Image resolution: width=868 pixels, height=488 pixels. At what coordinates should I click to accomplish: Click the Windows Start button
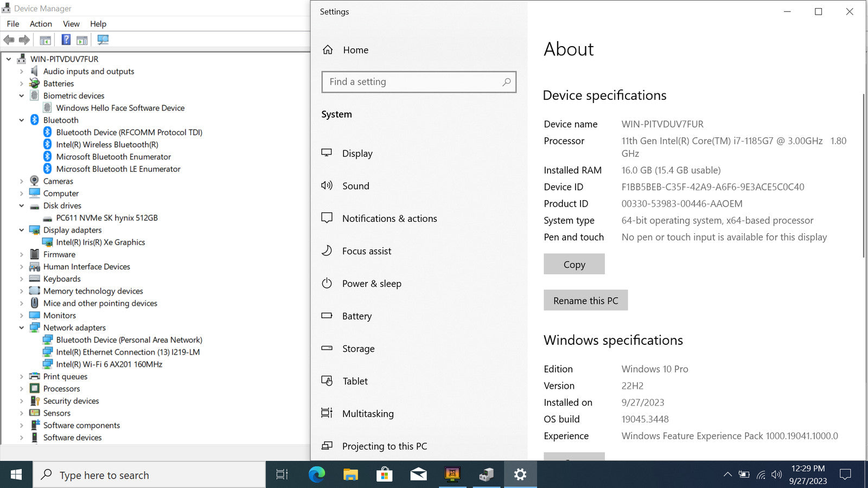pos(16,474)
